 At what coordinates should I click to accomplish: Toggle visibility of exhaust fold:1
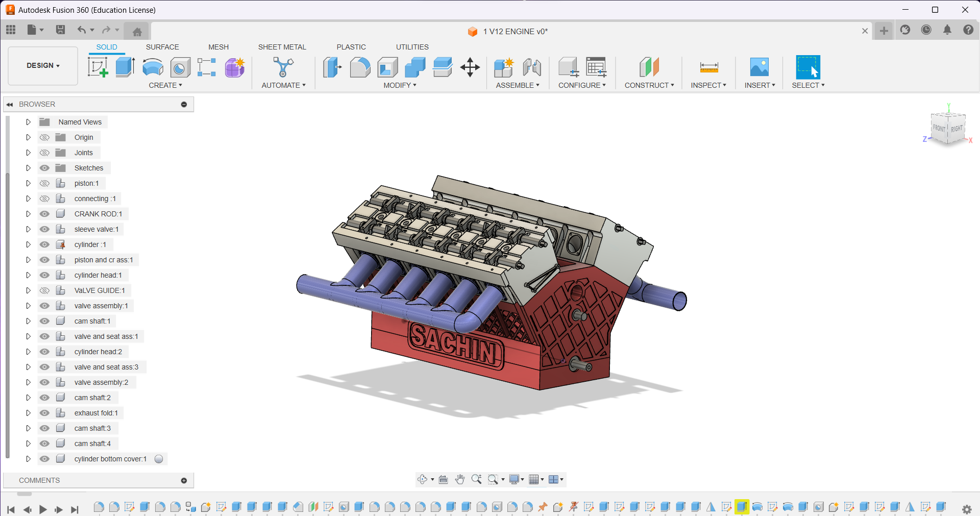click(45, 413)
